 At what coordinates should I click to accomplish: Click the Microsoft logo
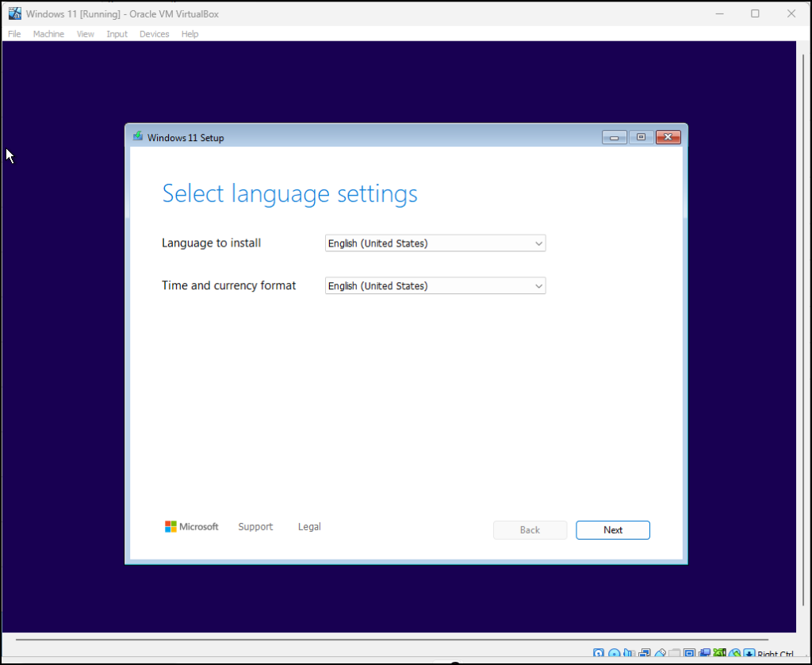[x=192, y=527]
